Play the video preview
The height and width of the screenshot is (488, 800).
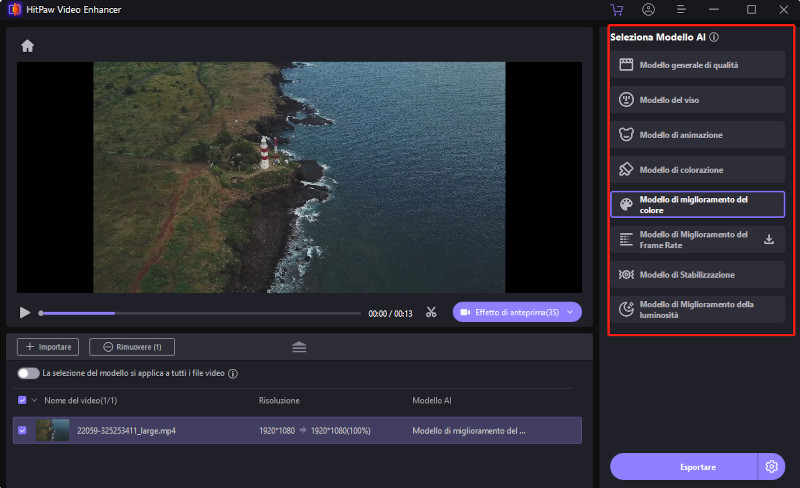(x=25, y=312)
